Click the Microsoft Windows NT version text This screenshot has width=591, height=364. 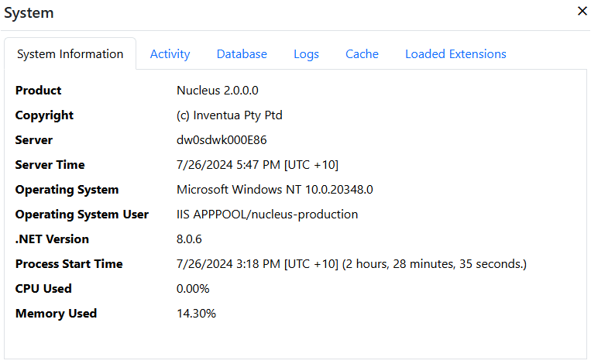[x=274, y=190]
